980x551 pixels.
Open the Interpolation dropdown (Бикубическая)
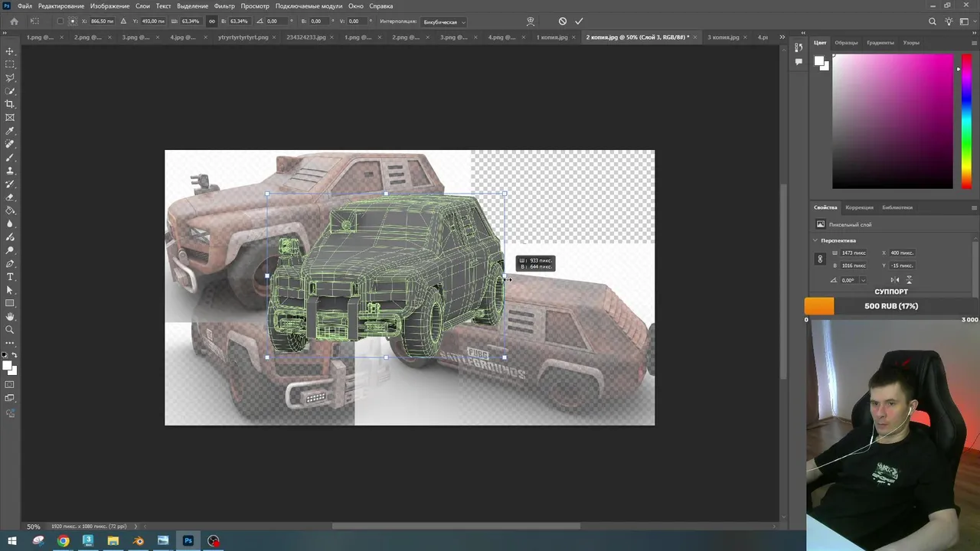(444, 21)
